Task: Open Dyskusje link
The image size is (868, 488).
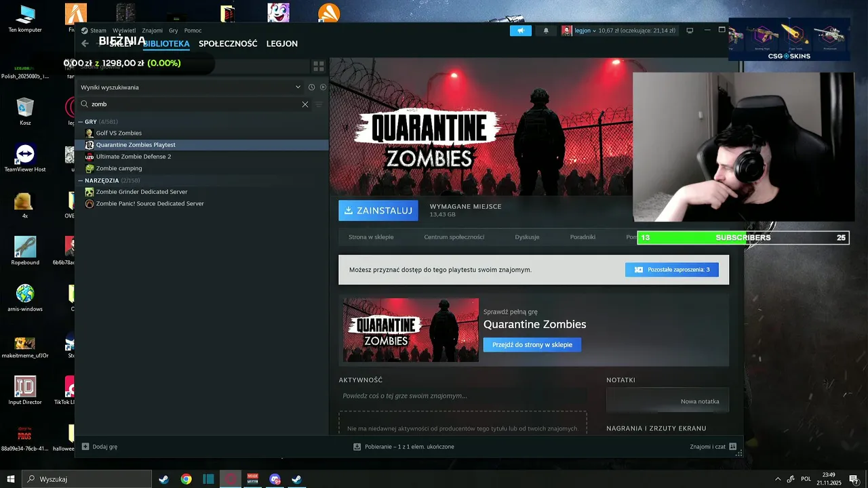Action: pos(527,237)
